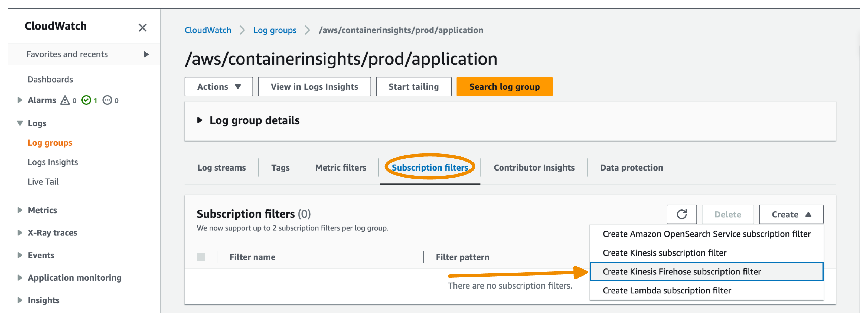868x321 pixels.
Task: Open Dashboards in the sidebar
Action: point(50,79)
